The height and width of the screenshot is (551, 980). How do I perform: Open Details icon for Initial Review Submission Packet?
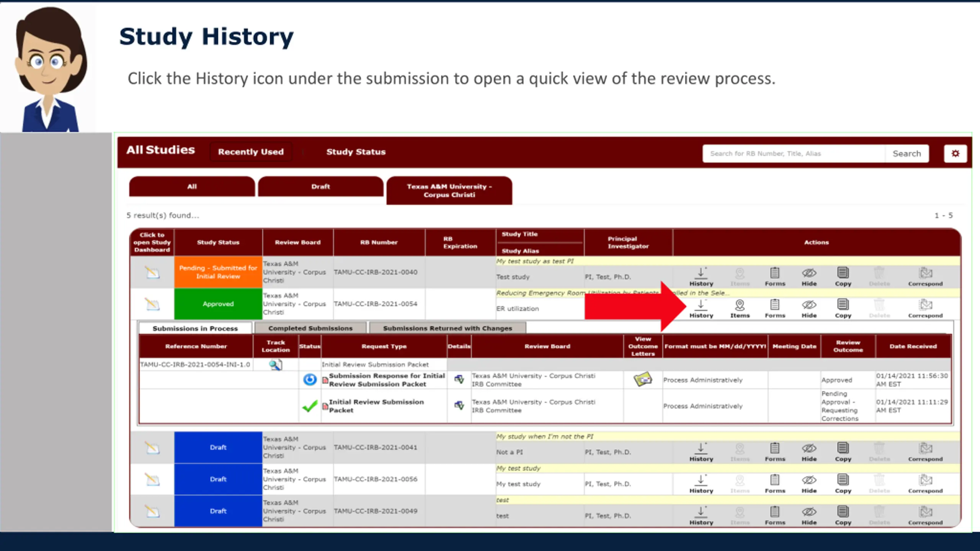pyautogui.click(x=459, y=405)
